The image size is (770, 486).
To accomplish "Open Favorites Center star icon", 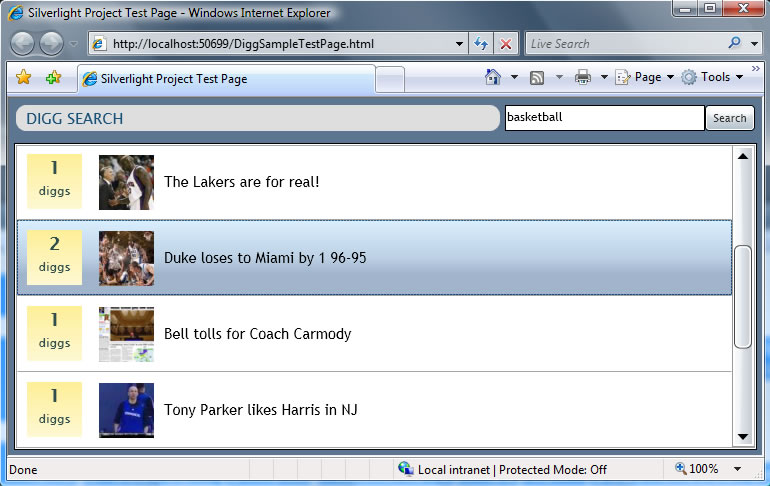I will 23,77.
